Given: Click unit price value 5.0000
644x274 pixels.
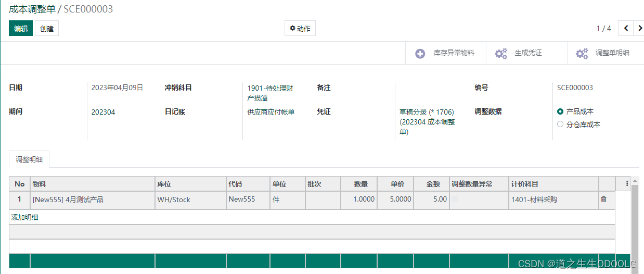Looking at the screenshot, I should 400,200.
